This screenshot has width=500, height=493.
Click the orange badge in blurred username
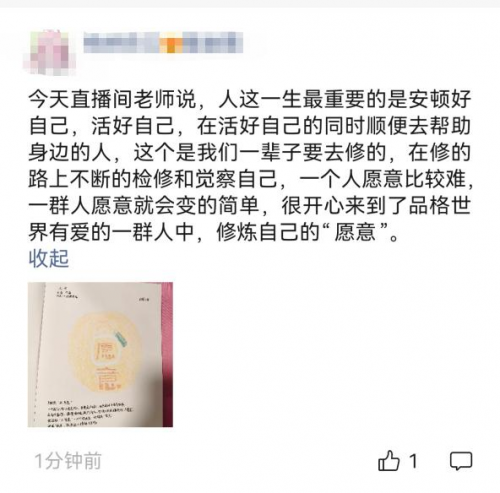[171, 43]
